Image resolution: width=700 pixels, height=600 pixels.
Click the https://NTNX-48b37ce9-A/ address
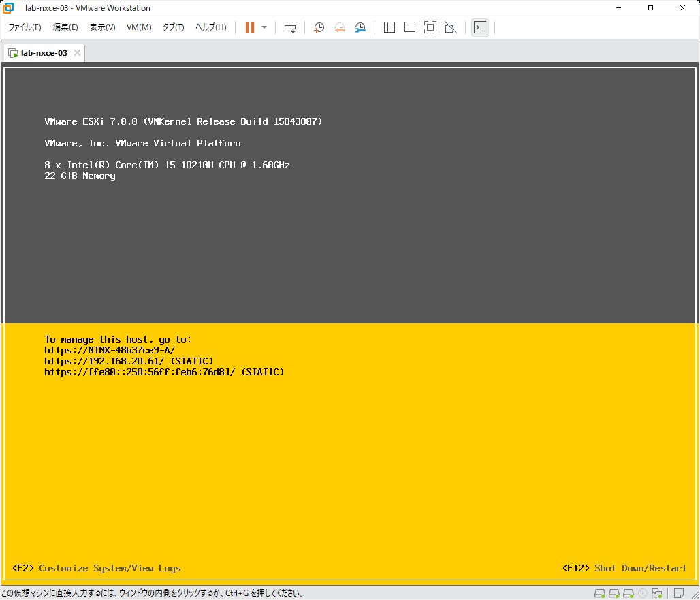110,350
